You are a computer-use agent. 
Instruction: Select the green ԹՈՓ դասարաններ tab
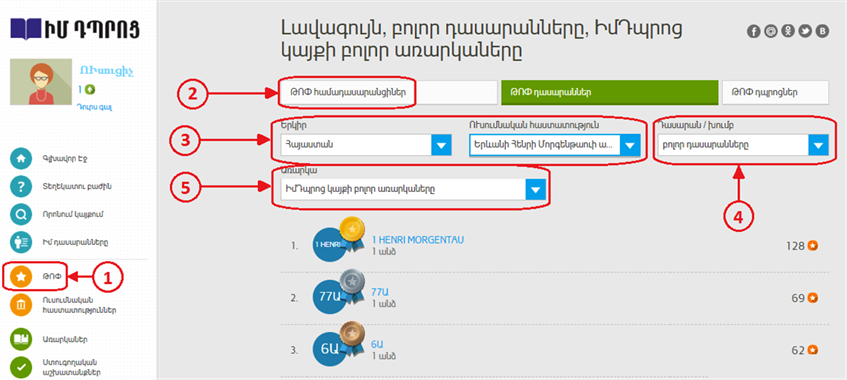coord(610,92)
